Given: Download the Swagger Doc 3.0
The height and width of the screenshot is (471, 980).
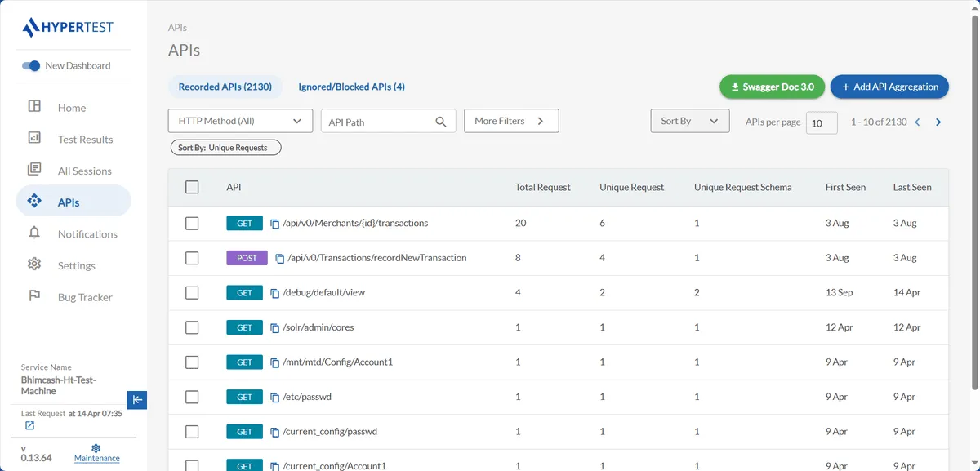Looking at the screenshot, I should click(772, 86).
